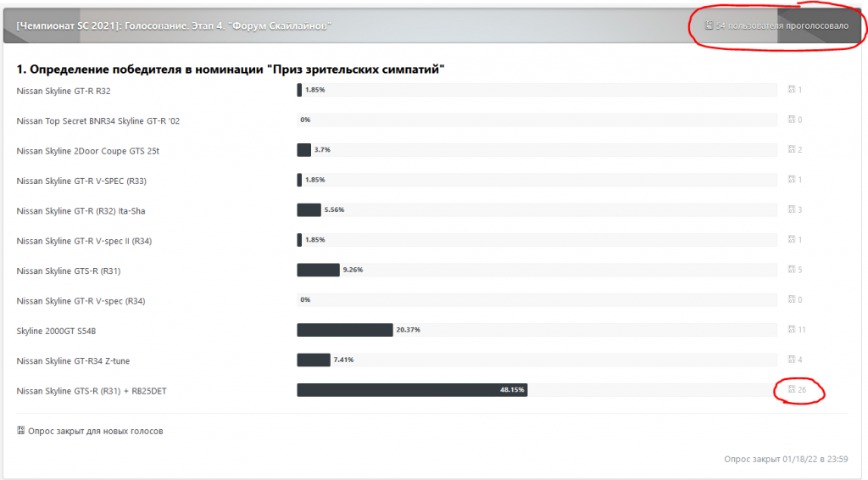Click the 'Опрос закрыт 01/18/22' closing date text
The image size is (868, 480).
coord(785,459)
